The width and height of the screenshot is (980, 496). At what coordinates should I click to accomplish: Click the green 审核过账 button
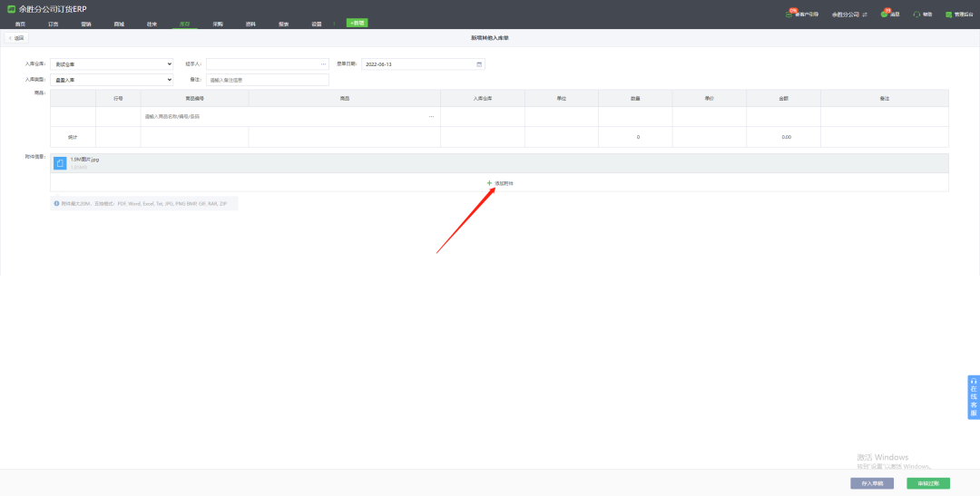(928, 483)
